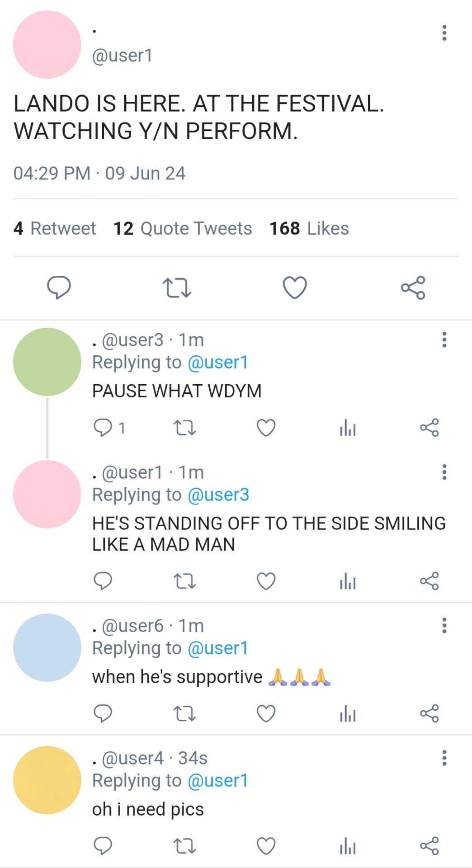The height and width of the screenshot is (868, 472).
Task: Share @user4's "oh i need pics" reply
Action: coord(429,846)
